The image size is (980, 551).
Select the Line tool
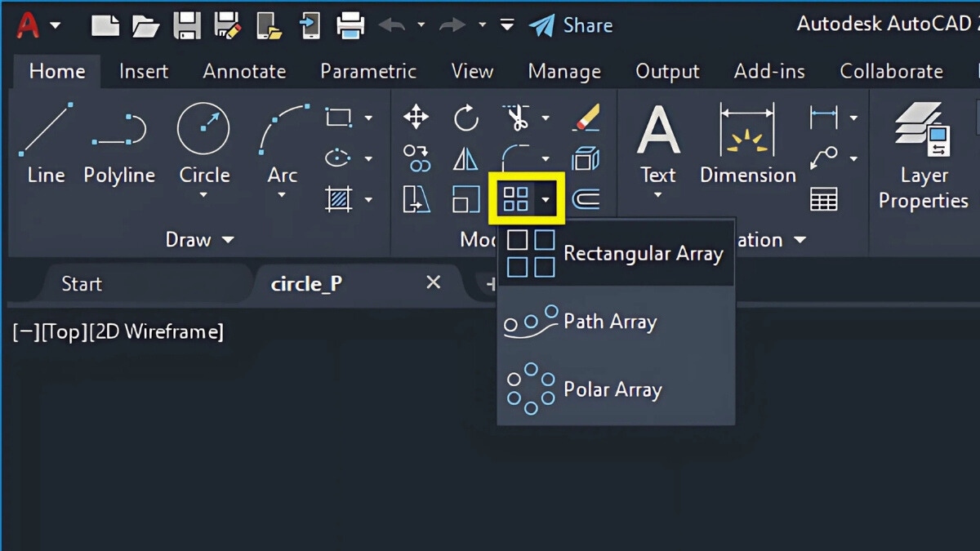45,143
